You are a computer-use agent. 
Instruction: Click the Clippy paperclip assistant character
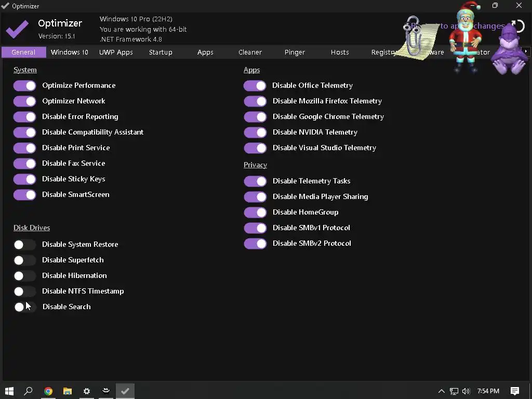coord(417,38)
